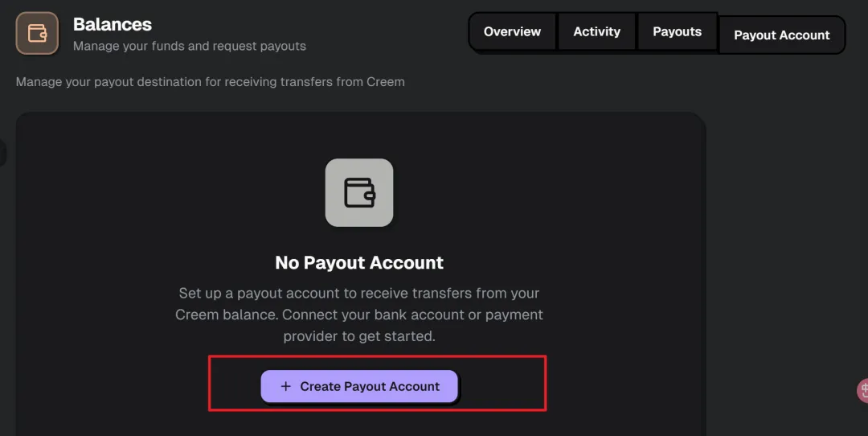Click the 'Manage your payout destination' description line
The image size is (868, 436).
(211, 82)
